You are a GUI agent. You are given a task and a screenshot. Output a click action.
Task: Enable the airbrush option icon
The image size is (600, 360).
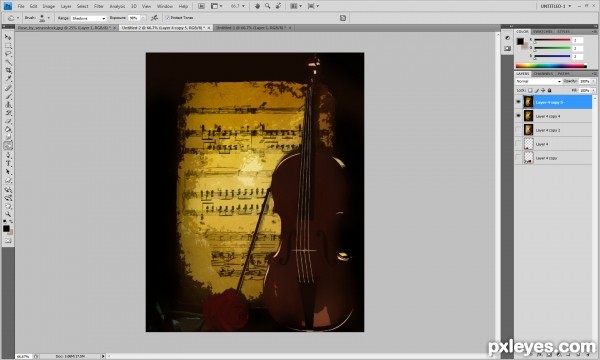[154, 18]
